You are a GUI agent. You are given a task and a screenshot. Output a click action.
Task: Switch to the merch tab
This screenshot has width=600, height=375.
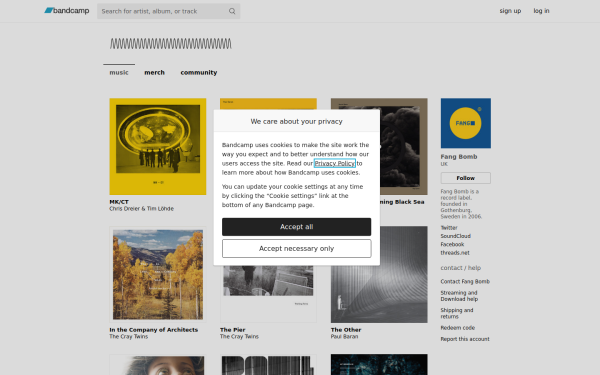[154, 72]
